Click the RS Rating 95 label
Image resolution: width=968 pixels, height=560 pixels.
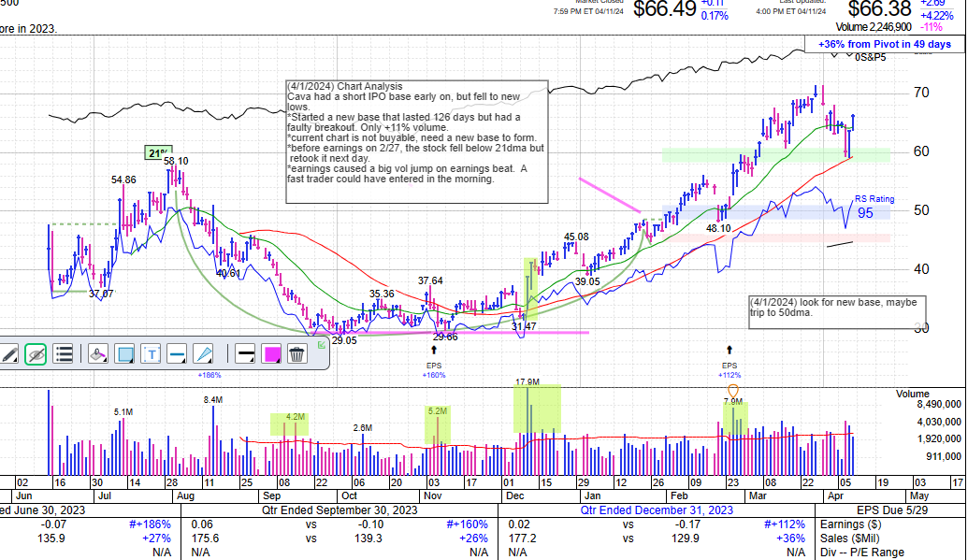click(874, 207)
